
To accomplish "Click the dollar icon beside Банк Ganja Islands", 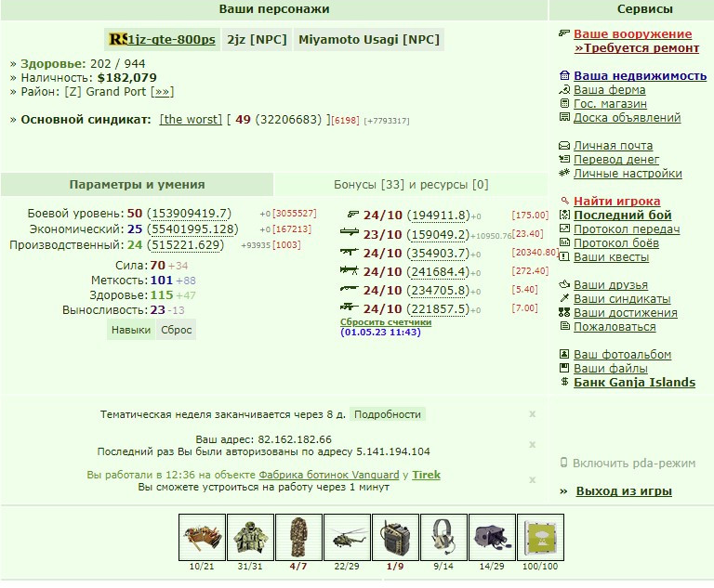I will 564,382.
